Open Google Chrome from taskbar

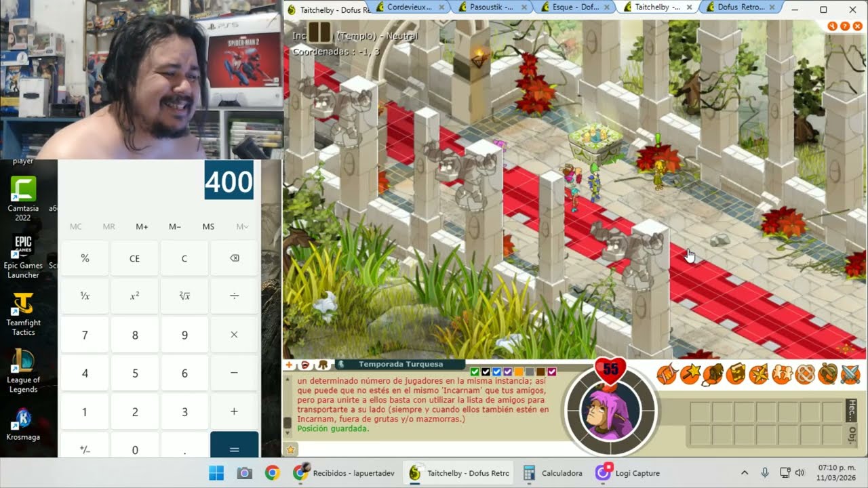tap(273, 473)
